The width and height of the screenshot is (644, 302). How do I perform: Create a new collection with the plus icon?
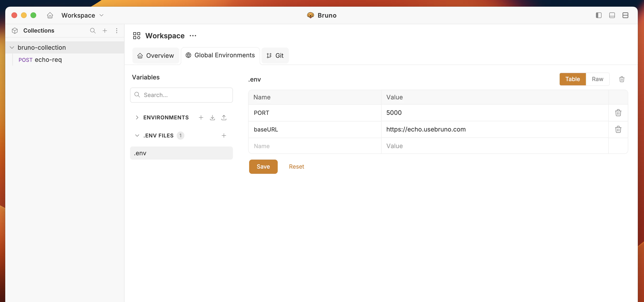[105, 30]
